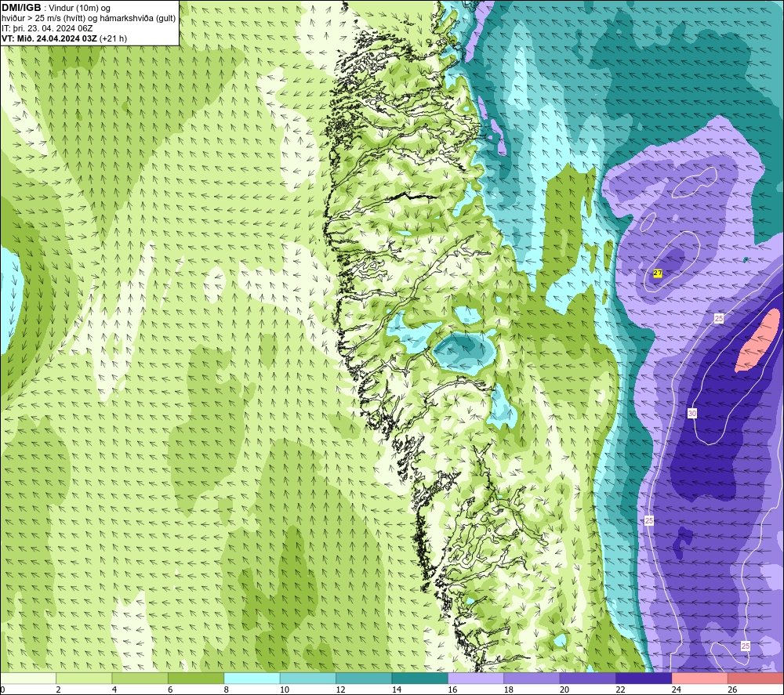Pick the 18–20 m/s light purple swatch
Screen dimensions: 784x695
532,678
